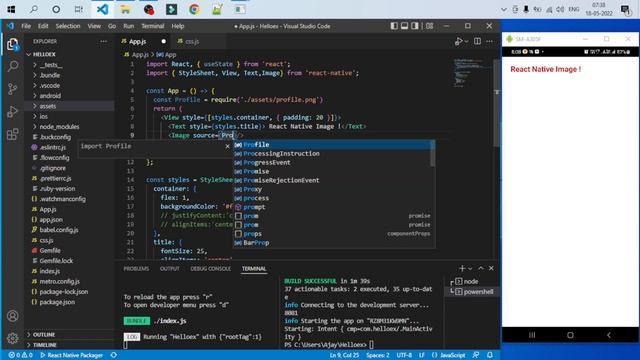Open the File menu
The width and height of the screenshot is (640, 360).
pyautogui.click(x=26, y=26)
